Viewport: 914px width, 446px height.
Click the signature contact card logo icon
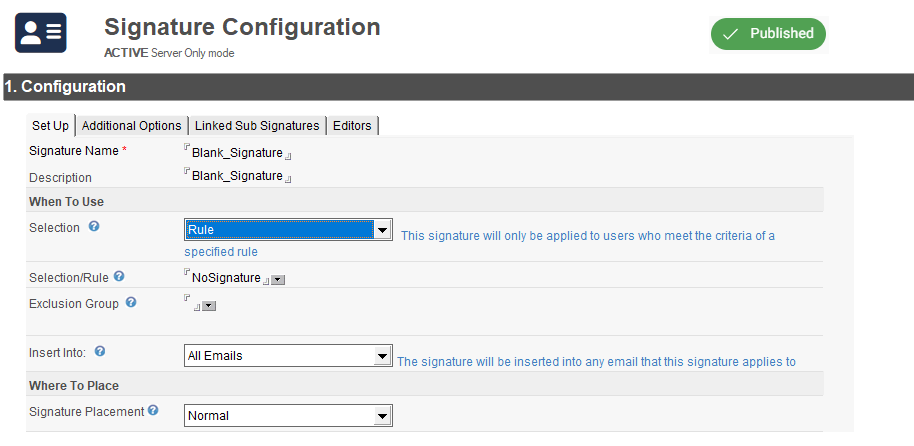[40, 33]
